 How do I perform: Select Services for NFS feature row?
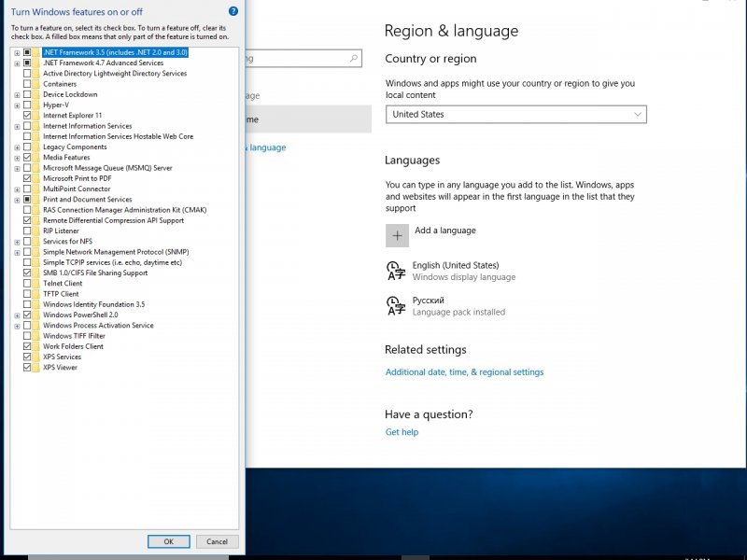[x=67, y=241]
